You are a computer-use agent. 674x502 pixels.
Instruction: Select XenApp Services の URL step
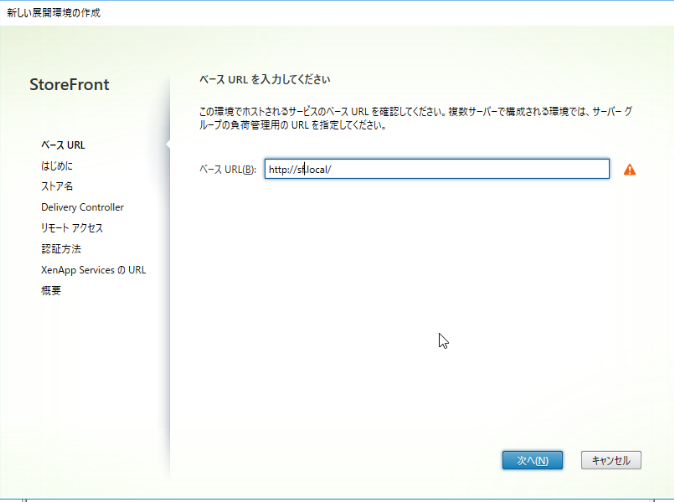point(94,270)
